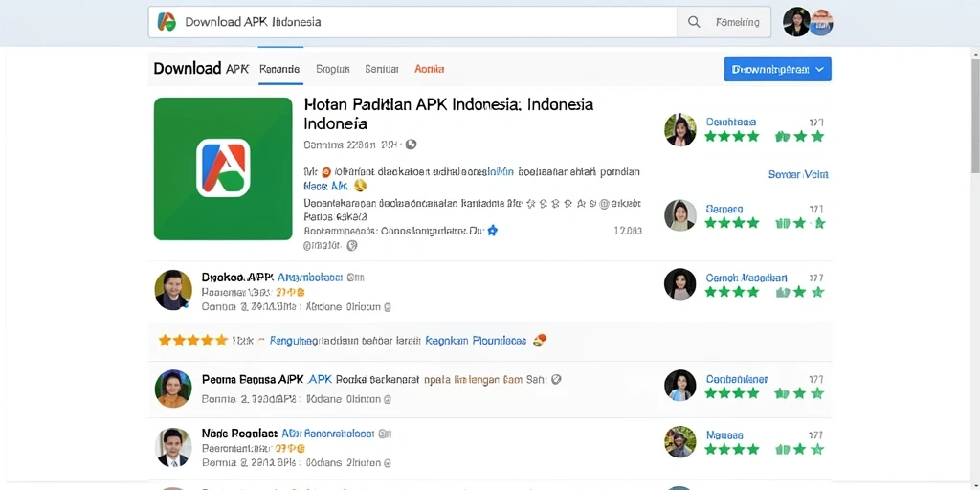Viewport: 980px width, 490px height.
Task: Open the Peoma Beousa AIPK uploader avatar
Action: click(173, 389)
